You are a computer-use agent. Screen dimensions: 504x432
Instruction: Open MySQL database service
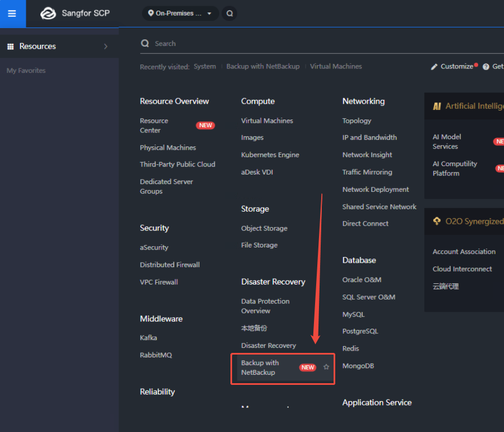[x=353, y=315]
